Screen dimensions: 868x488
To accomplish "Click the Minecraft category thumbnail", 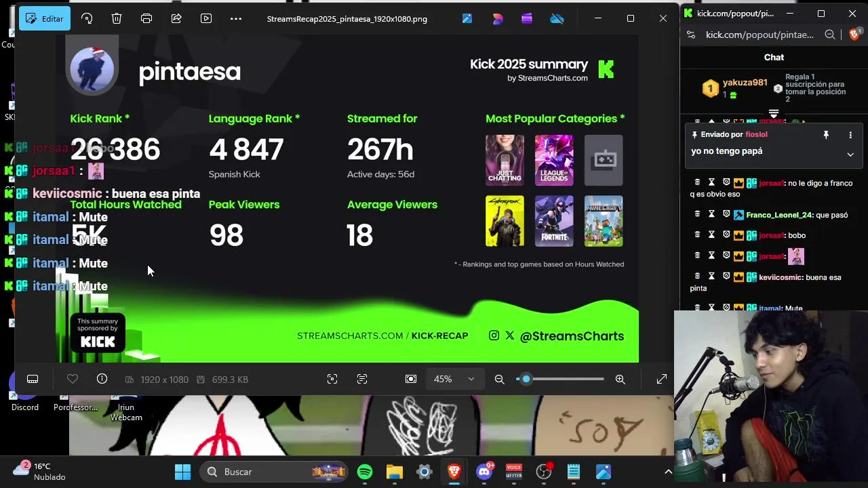I will pyautogui.click(x=604, y=221).
